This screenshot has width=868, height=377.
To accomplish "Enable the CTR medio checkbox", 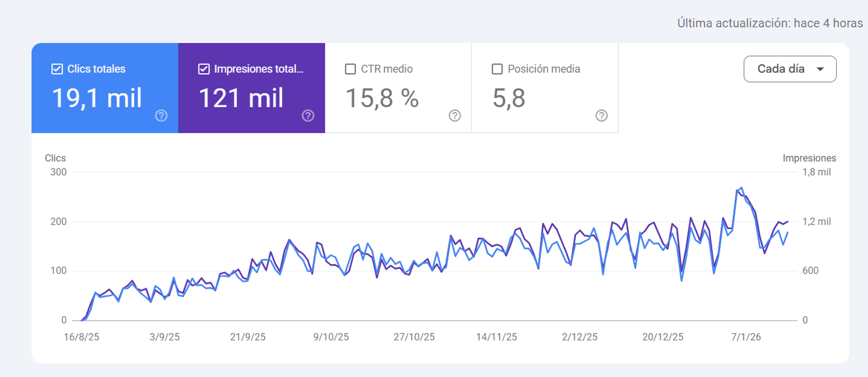I will [350, 69].
